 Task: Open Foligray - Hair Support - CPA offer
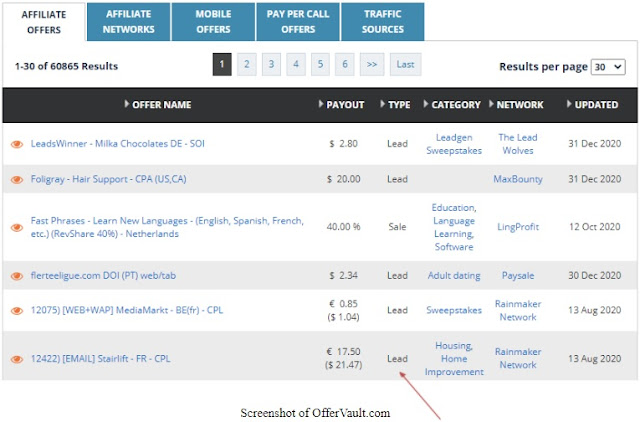pos(108,179)
